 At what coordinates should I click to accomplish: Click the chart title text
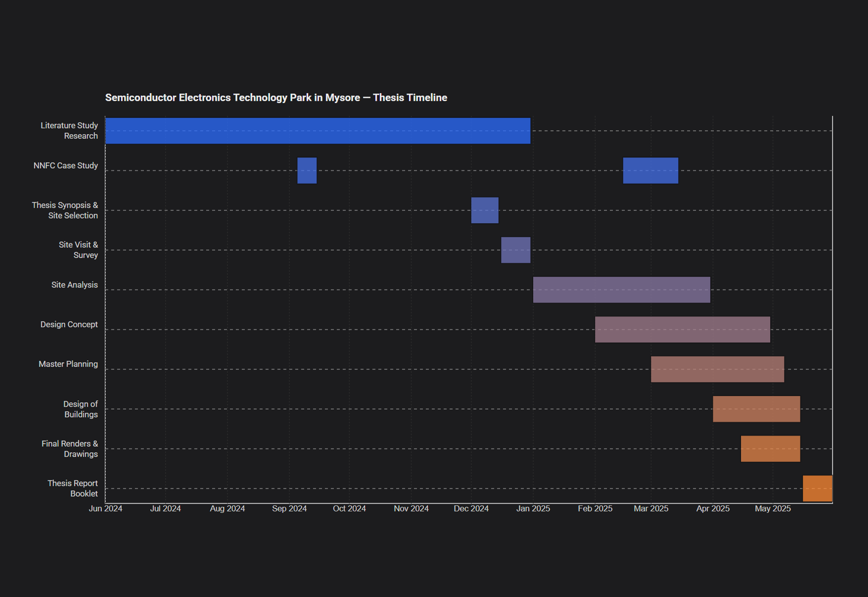[276, 98]
